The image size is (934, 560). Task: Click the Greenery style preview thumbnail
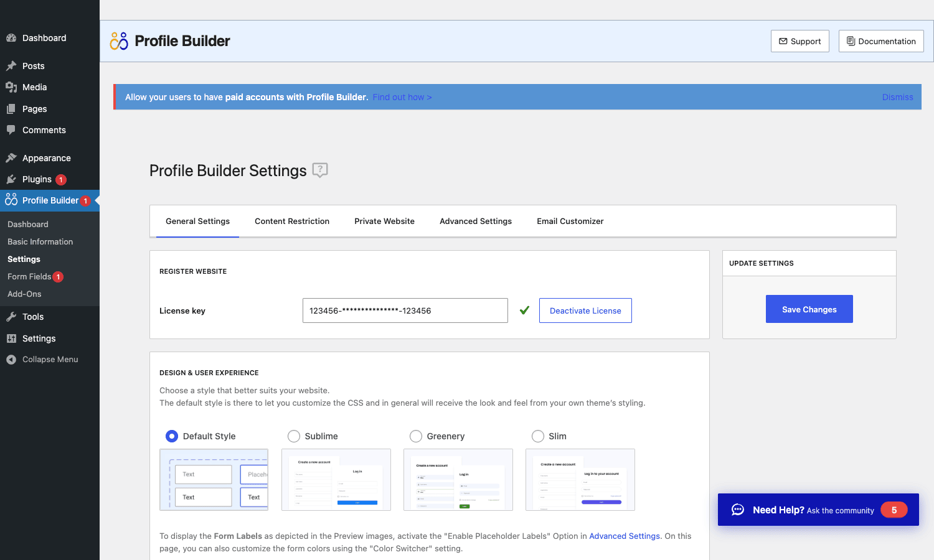pos(458,480)
